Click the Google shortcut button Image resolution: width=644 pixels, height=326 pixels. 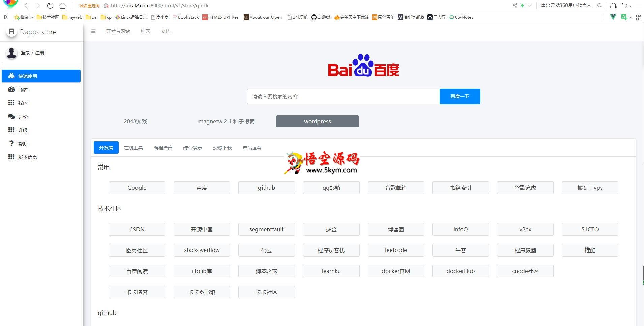point(137,188)
